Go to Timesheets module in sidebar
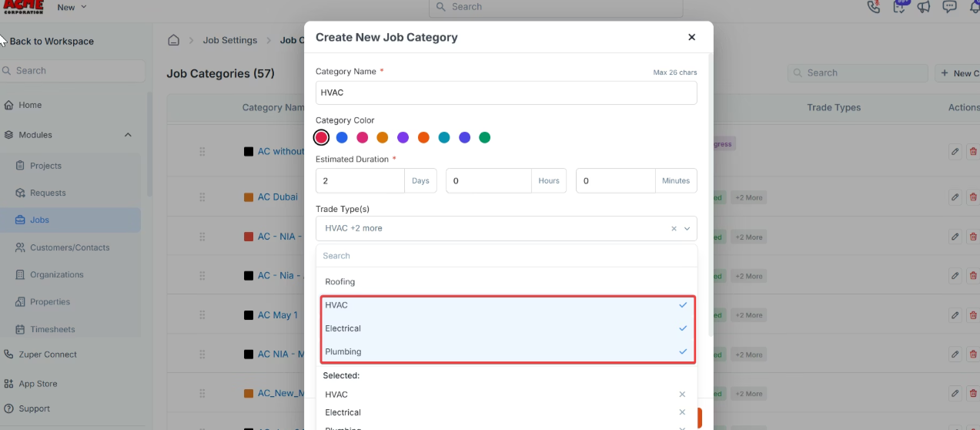980x430 pixels. [52, 329]
